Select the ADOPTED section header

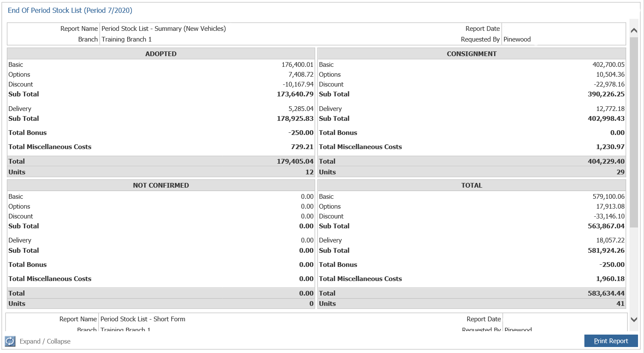(x=161, y=54)
